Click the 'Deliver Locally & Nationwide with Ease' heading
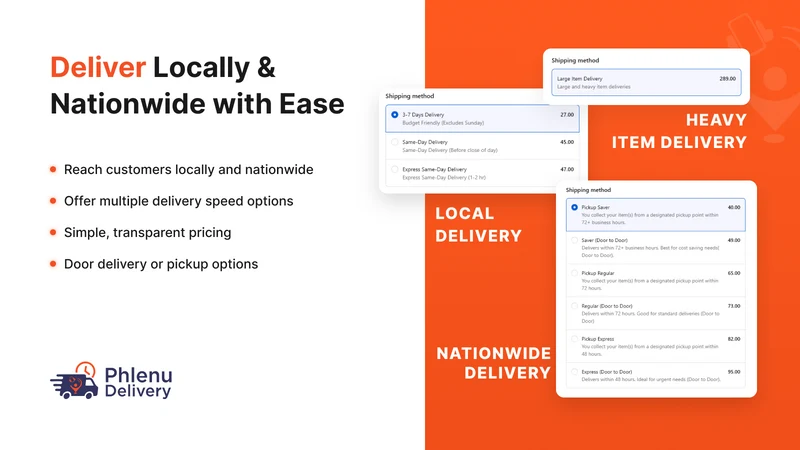The width and height of the screenshot is (800, 450). (197, 85)
